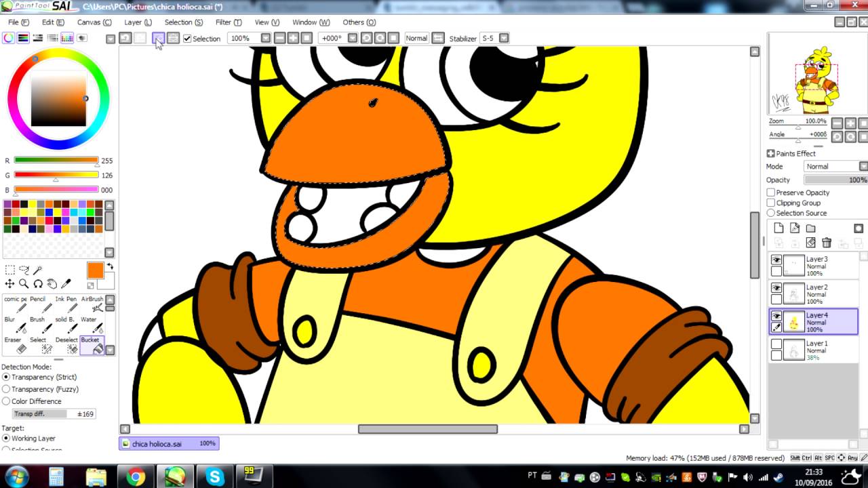Open the Stabilizer S-5 dropdown
Image resolution: width=868 pixels, height=488 pixels.
[504, 38]
